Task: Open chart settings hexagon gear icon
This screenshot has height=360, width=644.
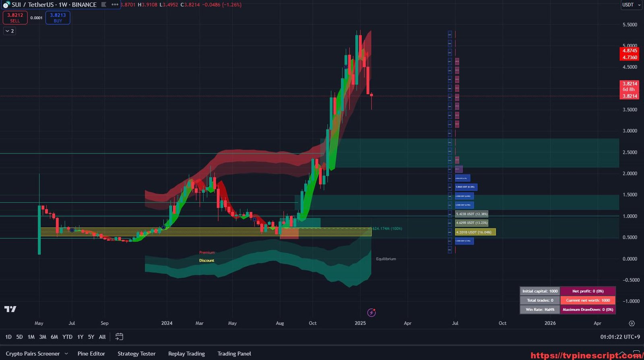Action: pos(632,323)
